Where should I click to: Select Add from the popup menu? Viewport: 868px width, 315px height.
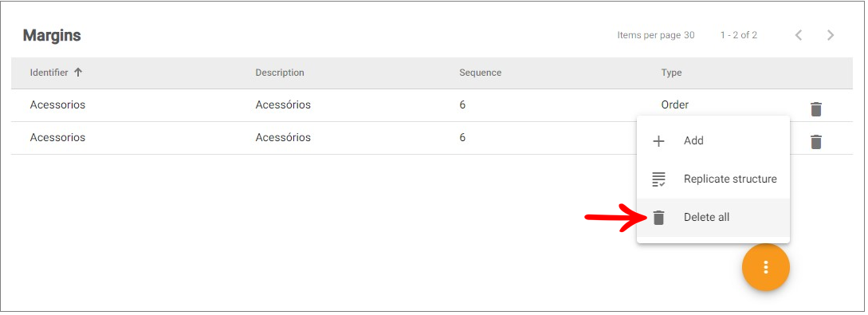713,140
